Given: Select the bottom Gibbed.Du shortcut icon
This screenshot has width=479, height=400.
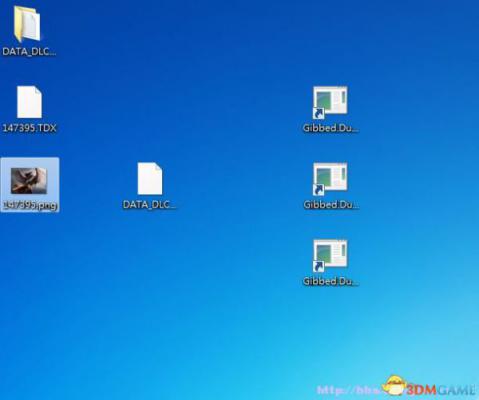Looking at the screenshot, I should pos(330,256).
